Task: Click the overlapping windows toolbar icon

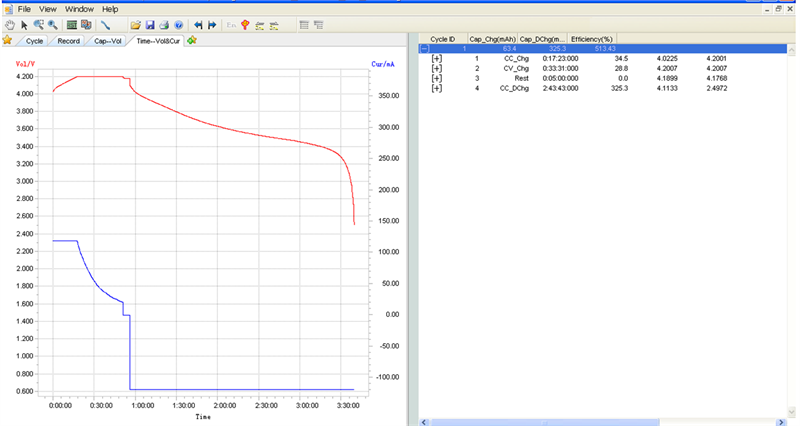Action: 86,24
